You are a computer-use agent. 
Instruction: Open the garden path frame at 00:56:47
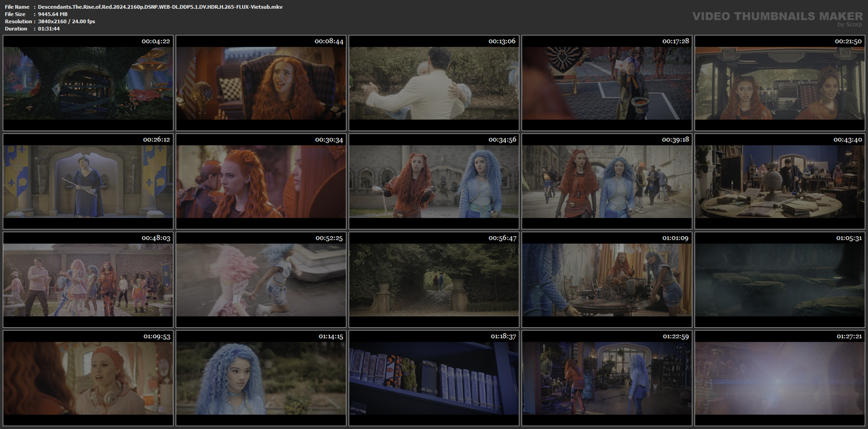(434, 280)
